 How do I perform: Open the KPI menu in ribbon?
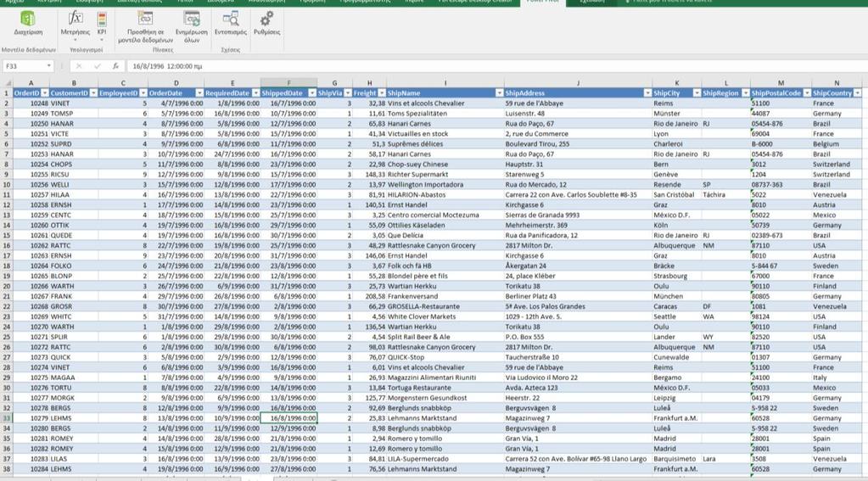[x=102, y=25]
